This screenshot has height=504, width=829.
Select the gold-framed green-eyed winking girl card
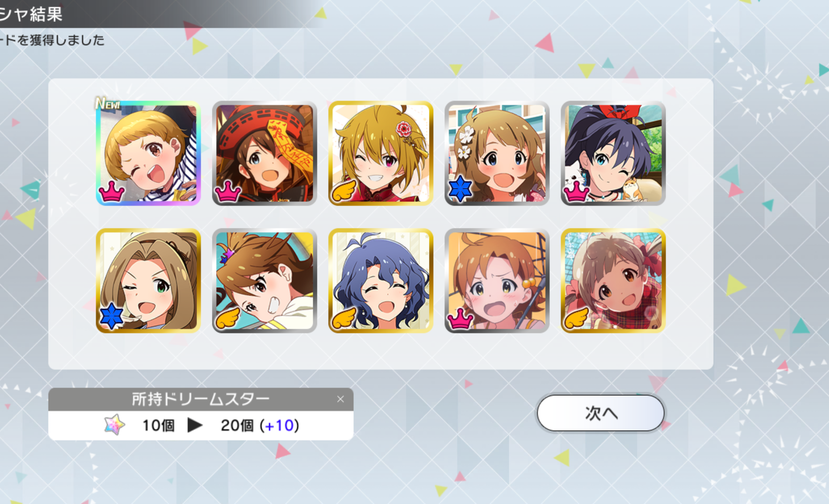(148, 280)
